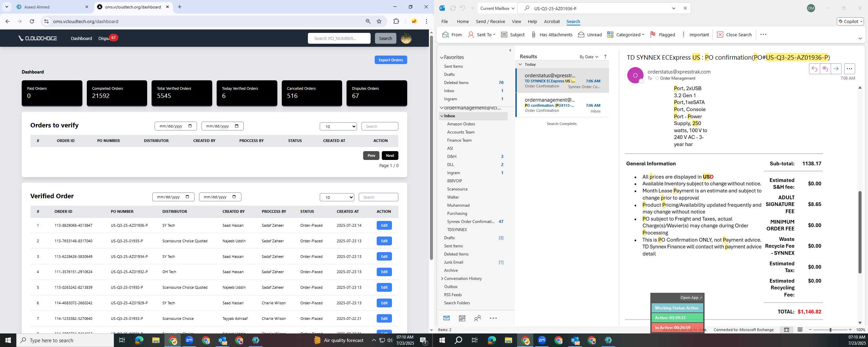The width and height of the screenshot is (868, 347).
Task: Toggle Flagged filter in Outlook search
Action: pyautogui.click(x=663, y=35)
